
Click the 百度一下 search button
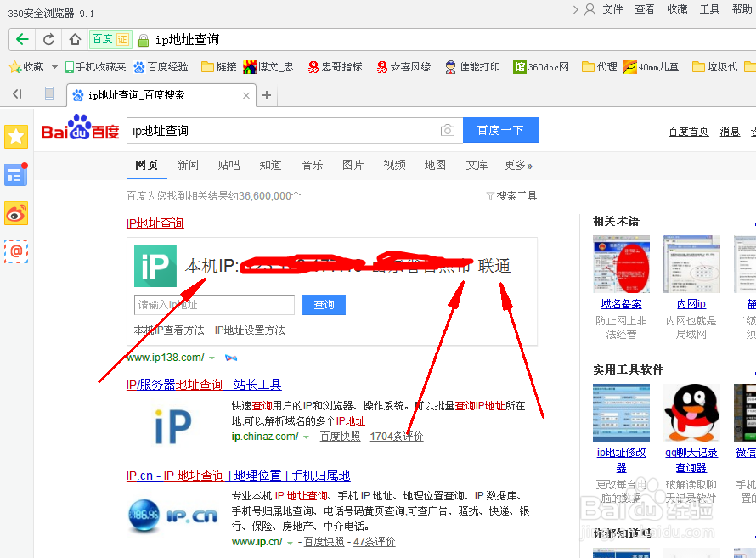coord(501,130)
